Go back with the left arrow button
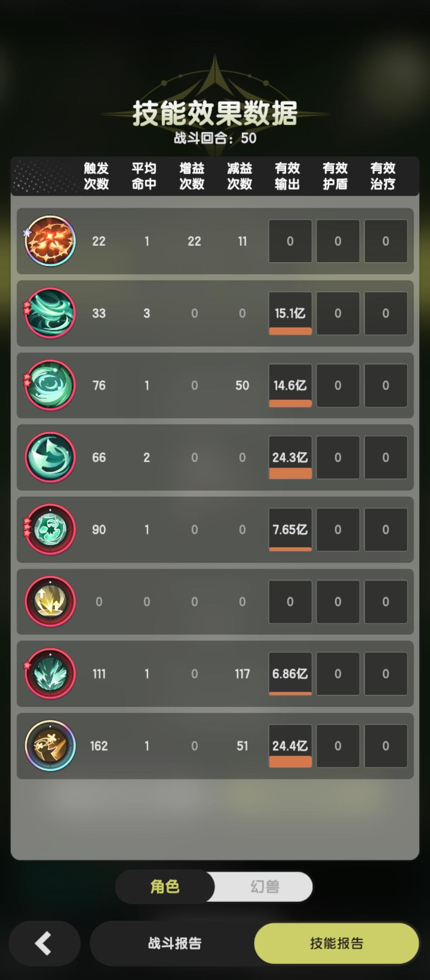This screenshot has height=980, width=430. click(45, 943)
